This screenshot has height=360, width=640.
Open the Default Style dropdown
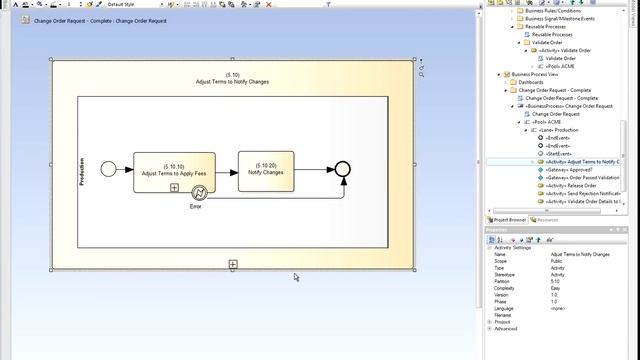[x=162, y=4]
